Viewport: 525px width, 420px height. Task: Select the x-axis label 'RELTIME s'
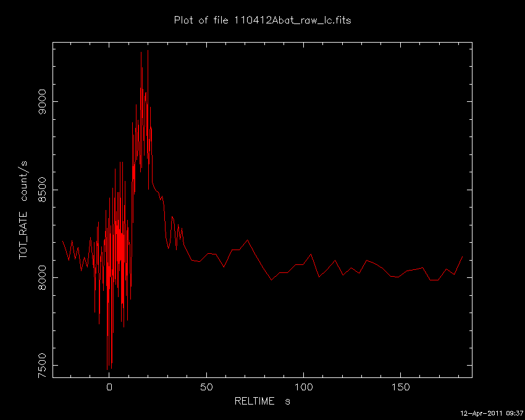tap(262, 401)
